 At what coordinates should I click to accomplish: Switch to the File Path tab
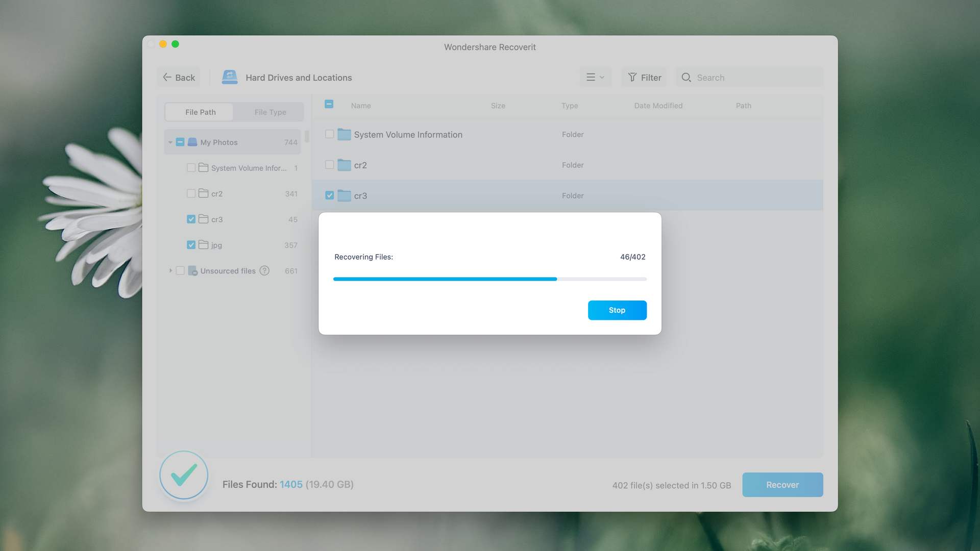pos(200,112)
